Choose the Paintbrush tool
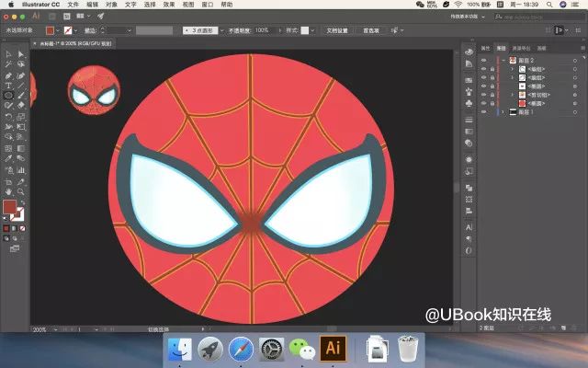Viewport: 588px width, 368px height. [21, 96]
